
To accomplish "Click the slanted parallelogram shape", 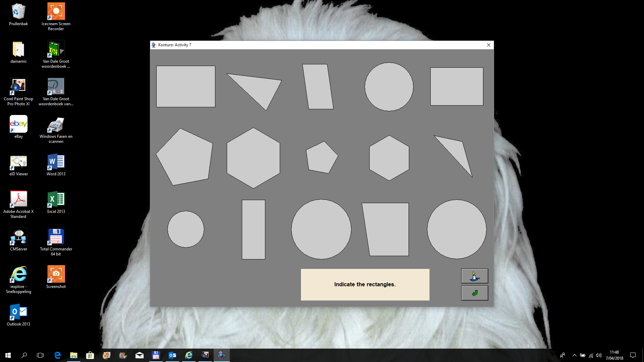I will (318, 86).
